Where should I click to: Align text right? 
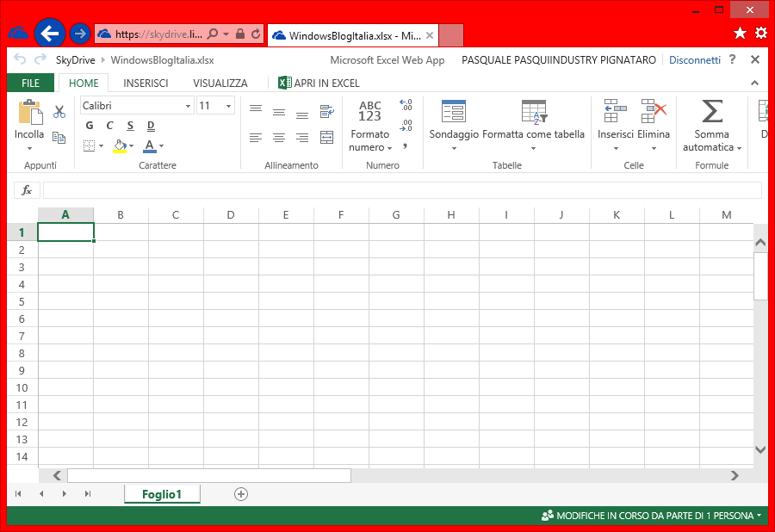(x=302, y=138)
